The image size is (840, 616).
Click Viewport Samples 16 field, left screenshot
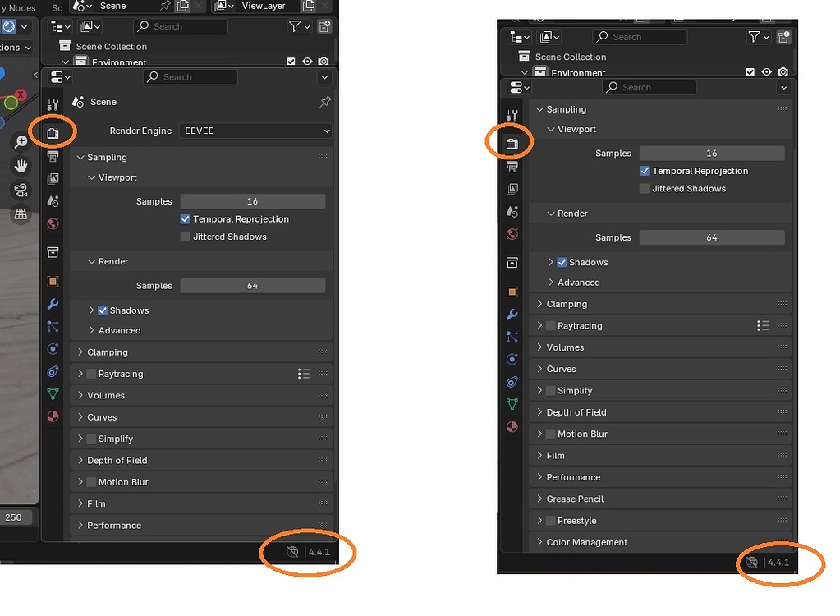coord(252,201)
